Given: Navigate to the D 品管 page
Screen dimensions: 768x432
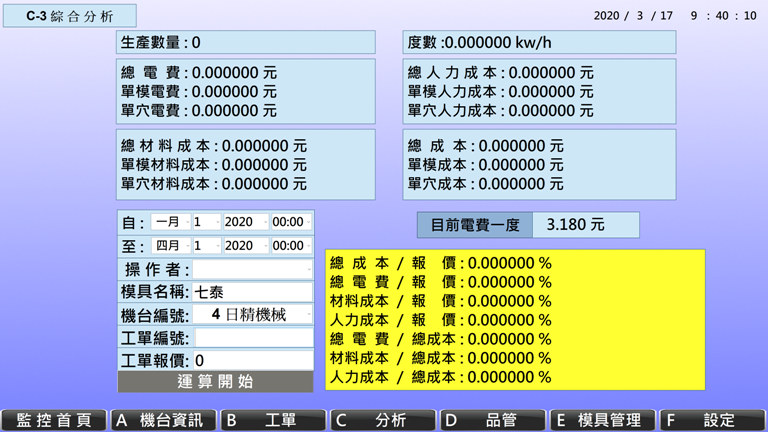Looking at the screenshot, I should tap(493, 421).
